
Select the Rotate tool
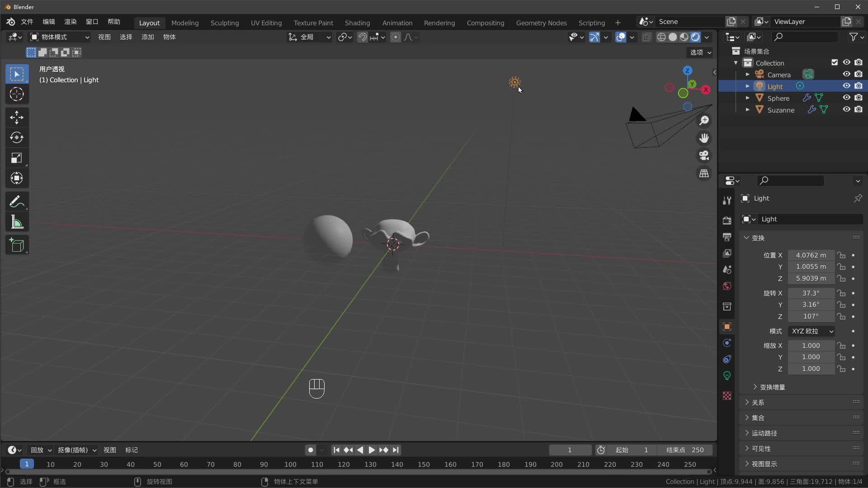(x=17, y=138)
